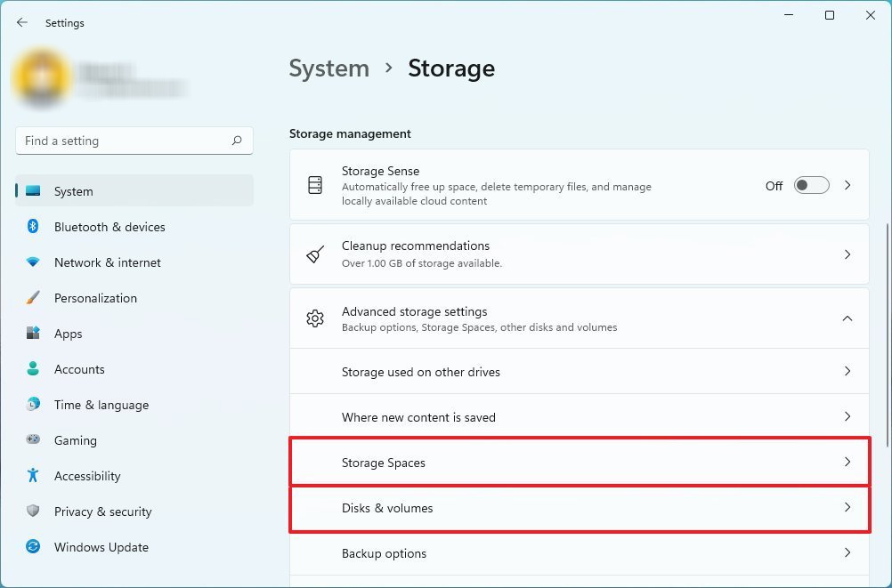892x588 pixels.
Task: Click the Bluetooth & devices icon
Action: point(33,227)
